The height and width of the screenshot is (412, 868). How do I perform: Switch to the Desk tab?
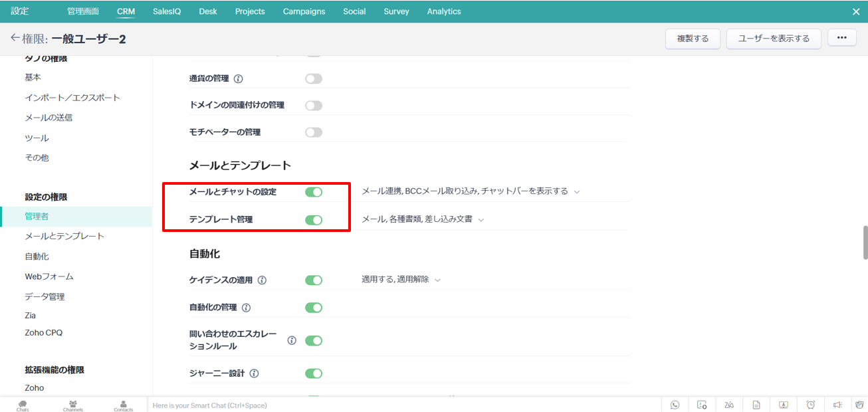point(208,11)
